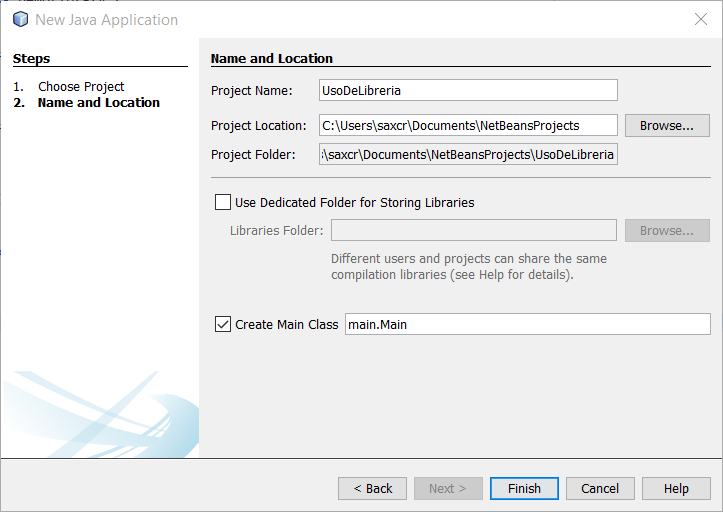Click the New Java Application title text

107,20
